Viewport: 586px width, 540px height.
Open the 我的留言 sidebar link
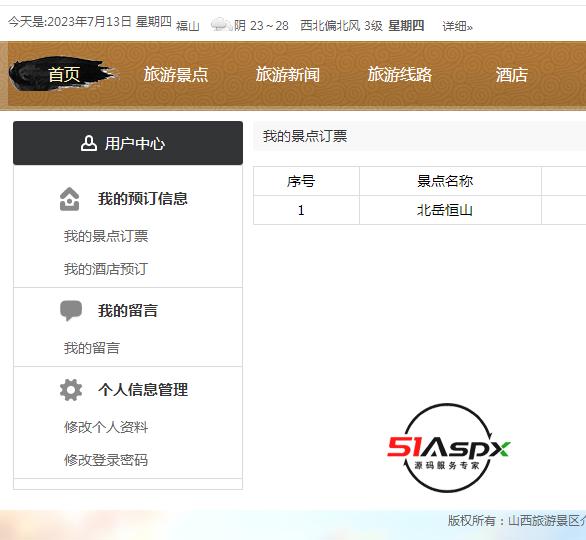[x=92, y=348]
